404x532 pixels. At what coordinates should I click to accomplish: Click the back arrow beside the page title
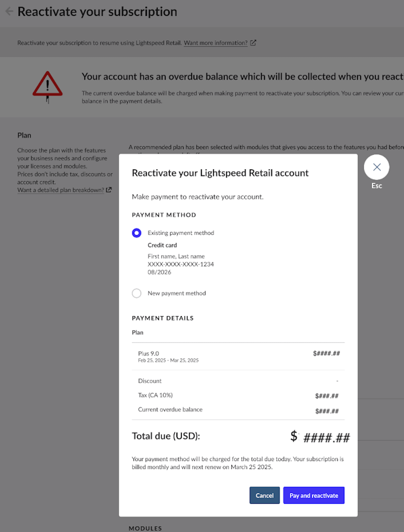(x=9, y=11)
